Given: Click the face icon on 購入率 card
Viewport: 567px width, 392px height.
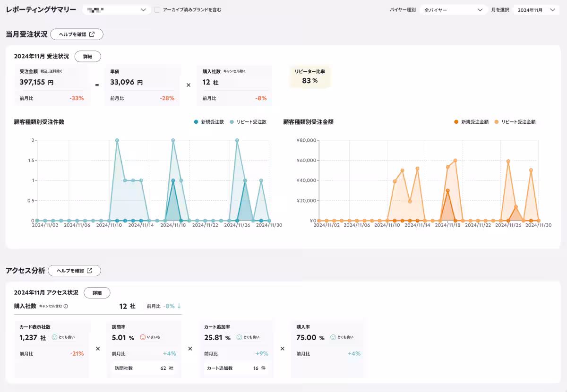Looking at the screenshot, I should pyautogui.click(x=333, y=338).
